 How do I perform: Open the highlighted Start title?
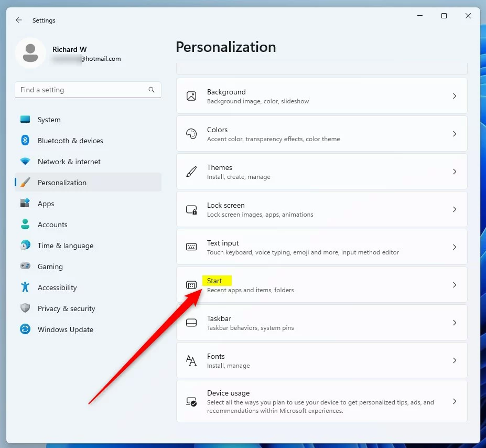214,281
